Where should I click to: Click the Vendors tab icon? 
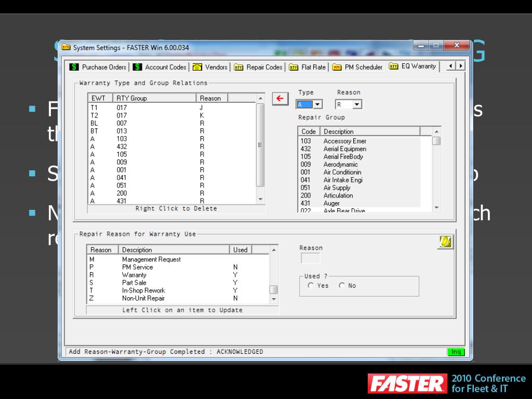pos(197,67)
